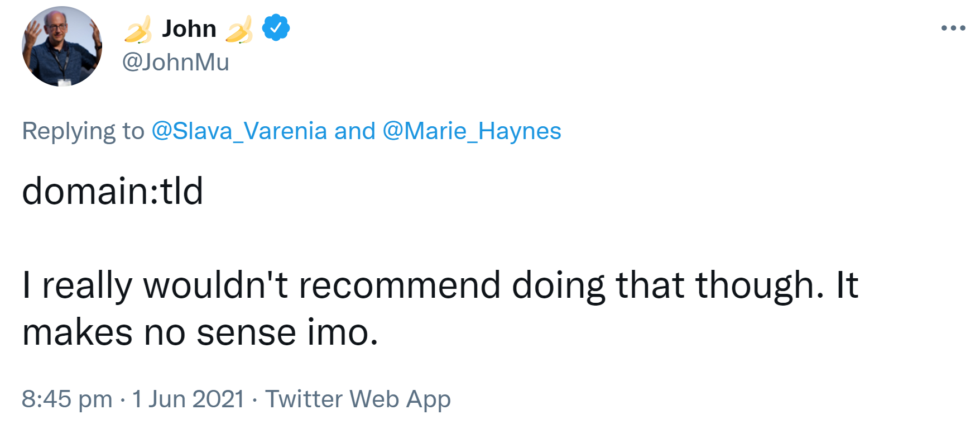Image resolution: width=980 pixels, height=438 pixels.
Task: Click the banana emoji before John
Action: tap(138, 29)
